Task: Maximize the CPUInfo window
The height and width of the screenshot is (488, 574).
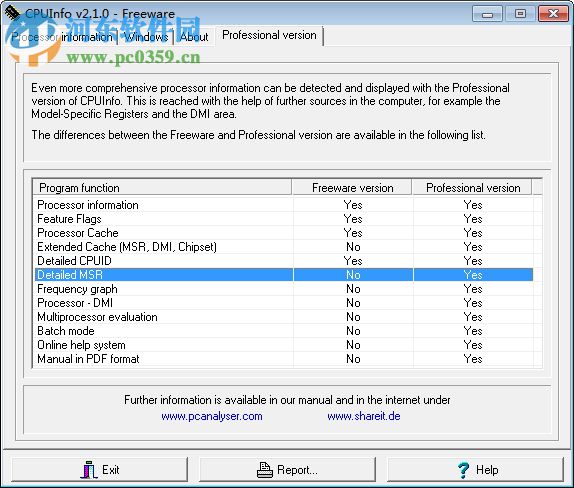Action: coord(520,14)
